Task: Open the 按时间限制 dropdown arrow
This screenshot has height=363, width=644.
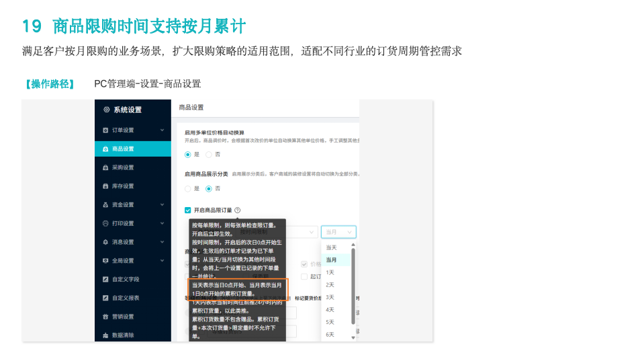Action: (312, 233)
